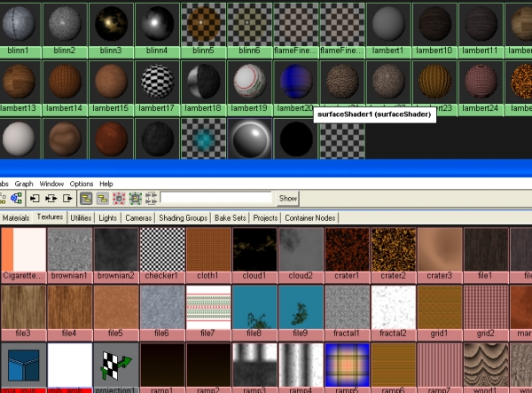Select the lambert17 checkered sphere
Viewport: 532px width, 393px height.
157,83
